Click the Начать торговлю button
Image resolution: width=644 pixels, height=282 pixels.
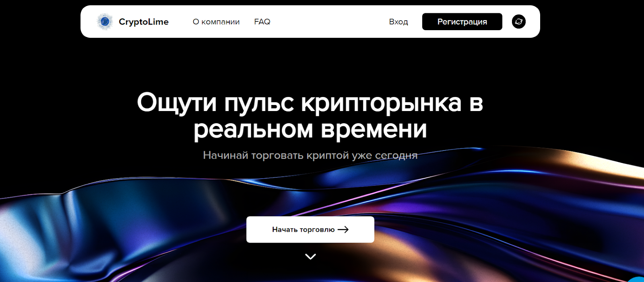(310, 229)
